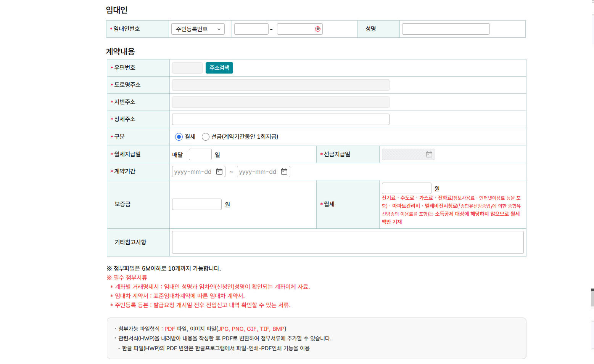Click the 성명 text field
594x364 pixels.
coord(446,29)
